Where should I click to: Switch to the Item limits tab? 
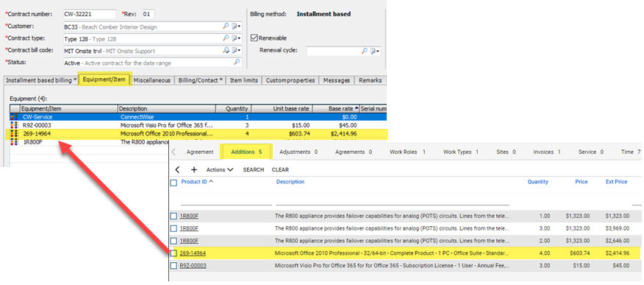(243, 80)
